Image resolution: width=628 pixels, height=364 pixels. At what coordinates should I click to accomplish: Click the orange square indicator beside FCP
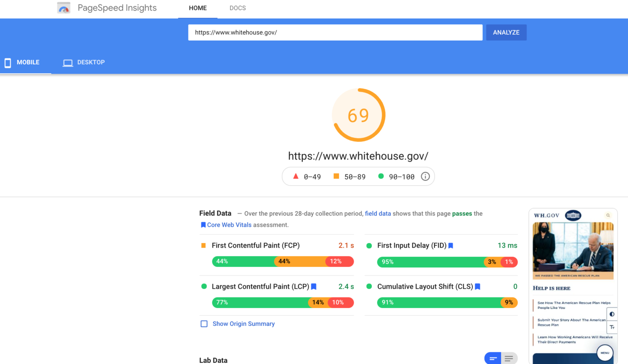click(x=203, y=246)
